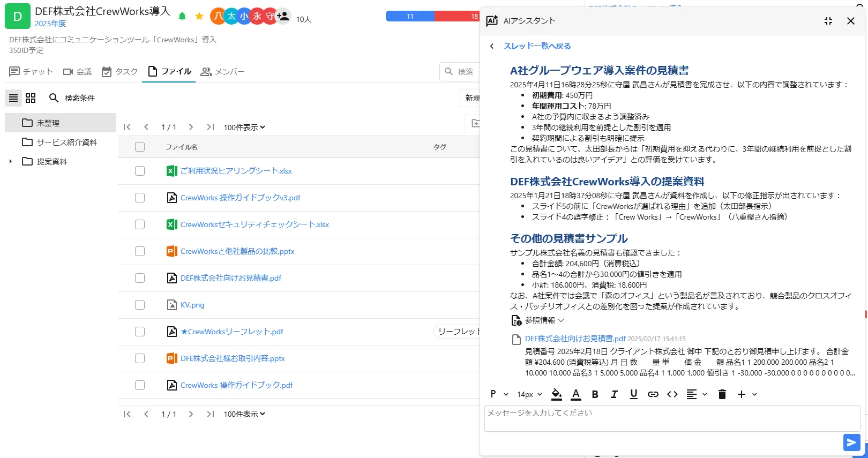The height and width of the screenshot is (458, 868).
Task: Toggle bold formatting
Action: (x=595, y=394)
